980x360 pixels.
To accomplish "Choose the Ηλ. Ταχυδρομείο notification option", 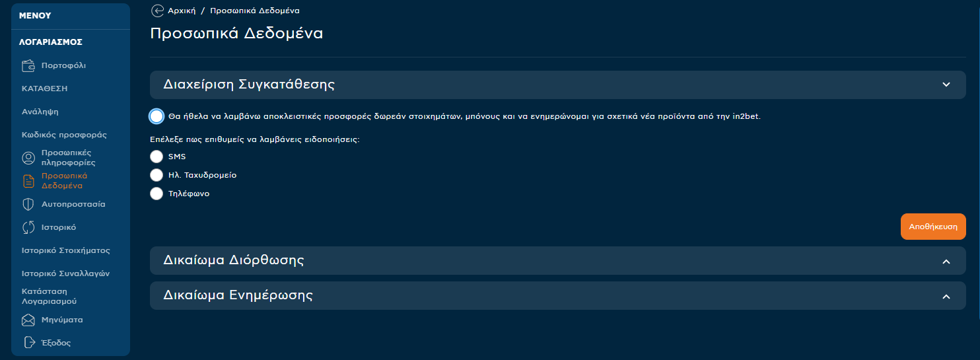I will (157, 175).
